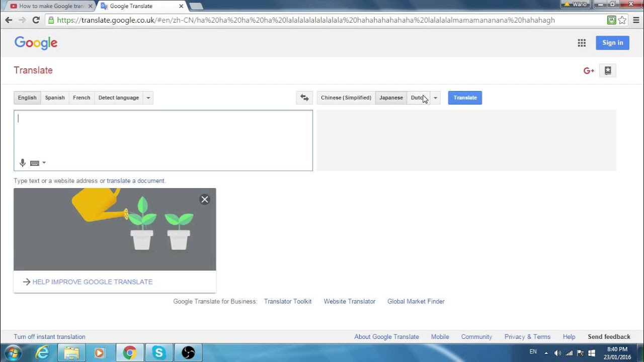Go back with the browser back arrow

pos(9,20)
